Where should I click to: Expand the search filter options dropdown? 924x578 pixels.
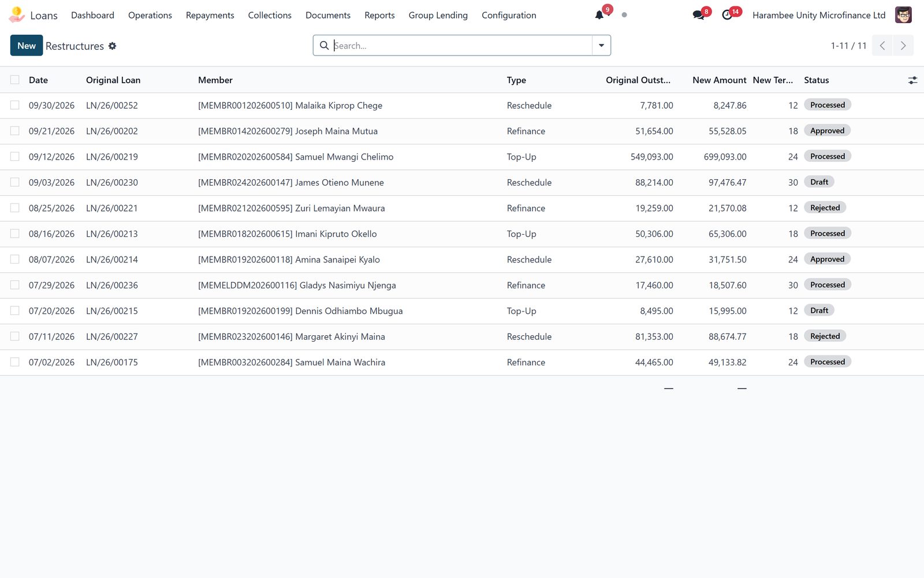pyautogui.click(x=601, y=46)
